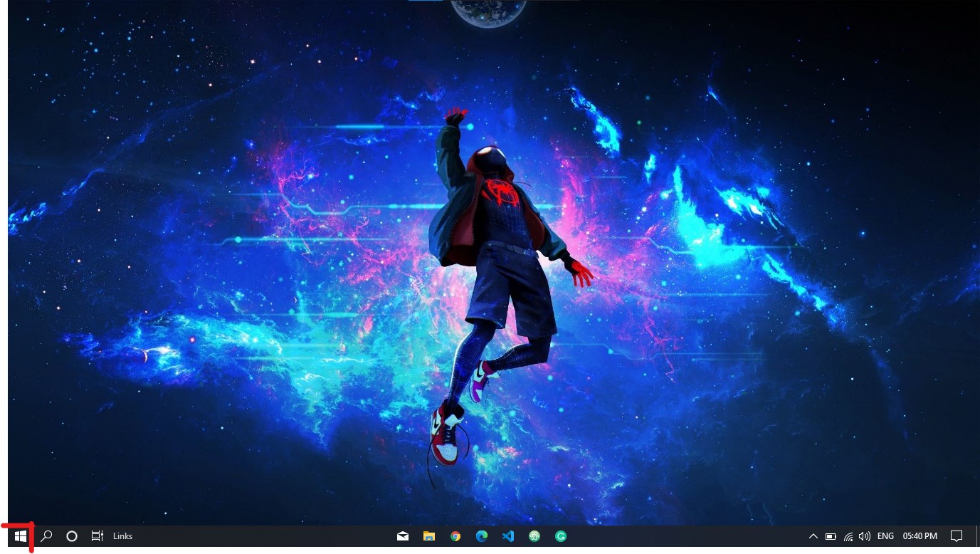Launch Cortana from the taskbar
The width and height of the screenshot is (980, 554).
(72, 536)
